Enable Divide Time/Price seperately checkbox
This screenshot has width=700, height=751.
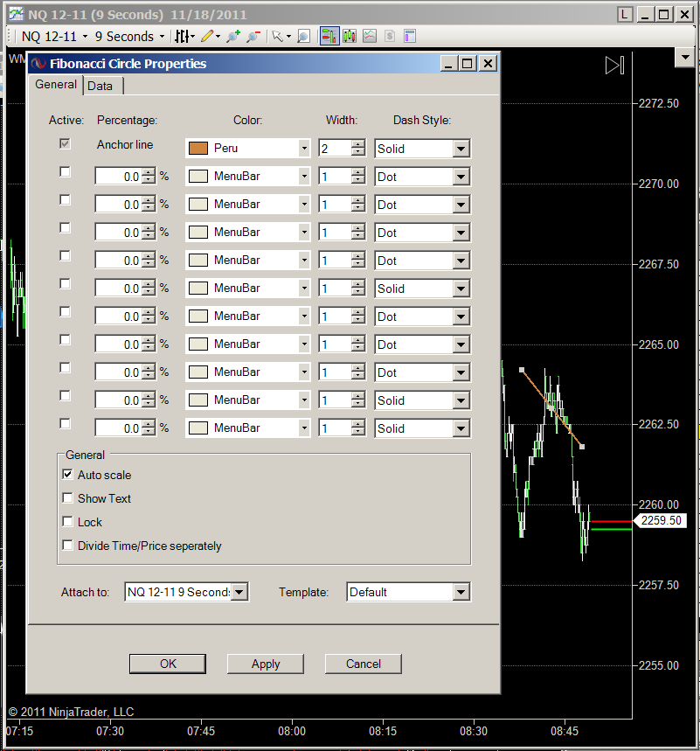click(67, 545)
